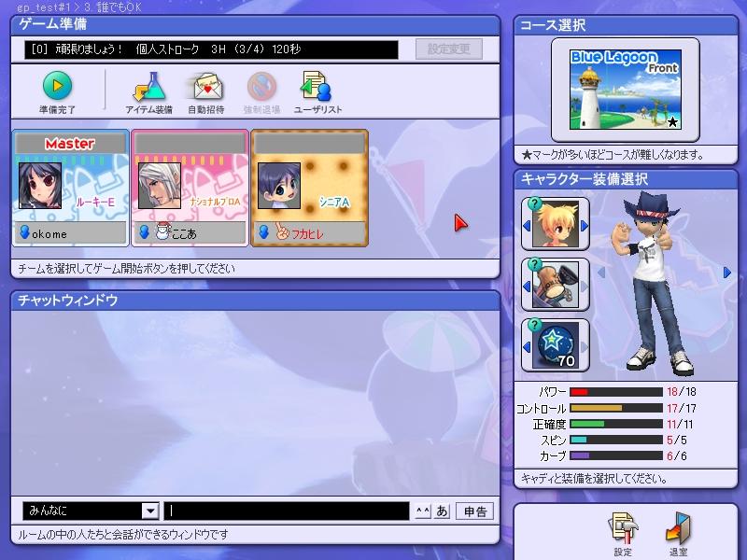This screenshot has width=747, height=560.
Task: Click right arrow beside the character model
Action: pyautogui.click(x=727, y=273)
